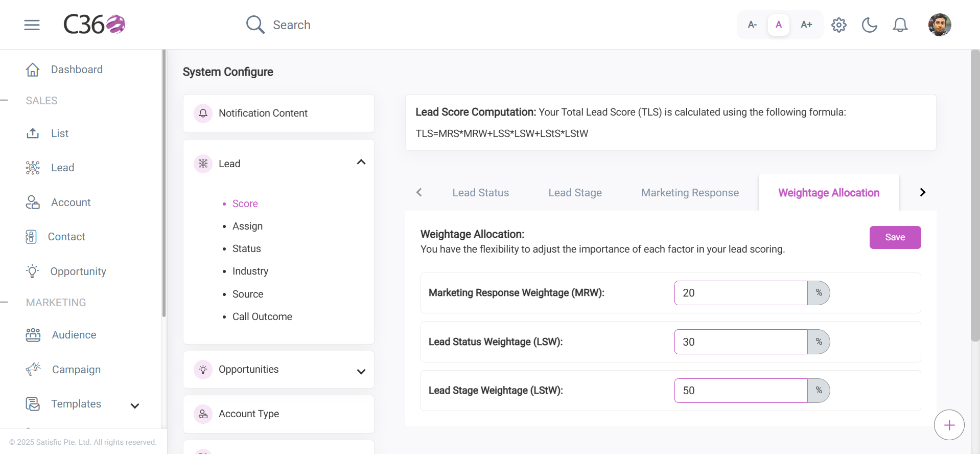Open Opportunity in the sidebar
This screenshot has width=980, height=454.
pos(78,271)
